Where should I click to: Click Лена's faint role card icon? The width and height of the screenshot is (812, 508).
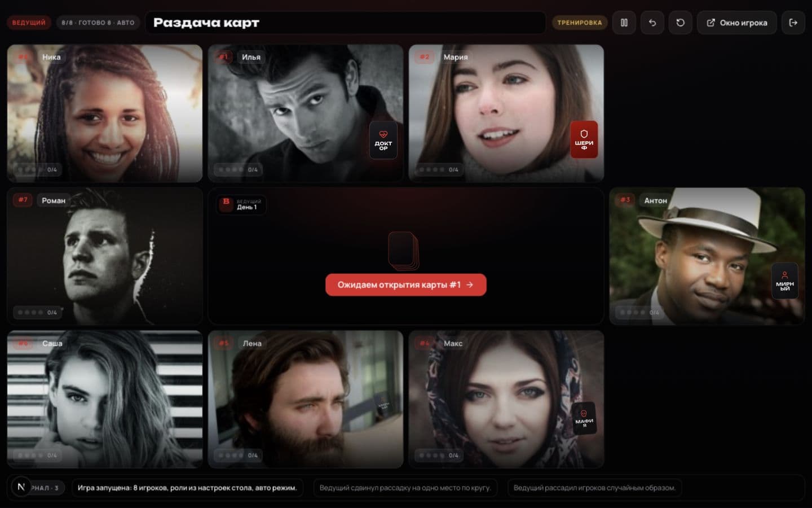click(383, 403)
